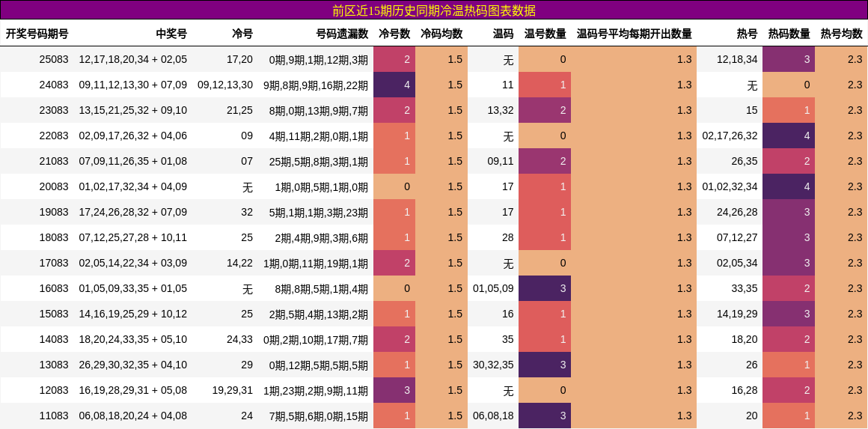
Task: Click the purple title banner 前区近15期历史同期冷温热码图表数据
Action: [434, 10]
